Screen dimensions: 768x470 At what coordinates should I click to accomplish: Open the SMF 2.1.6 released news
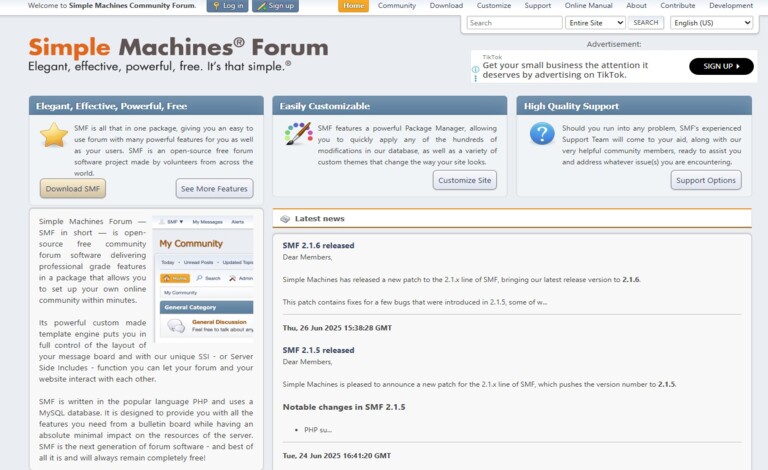point(318,245)
